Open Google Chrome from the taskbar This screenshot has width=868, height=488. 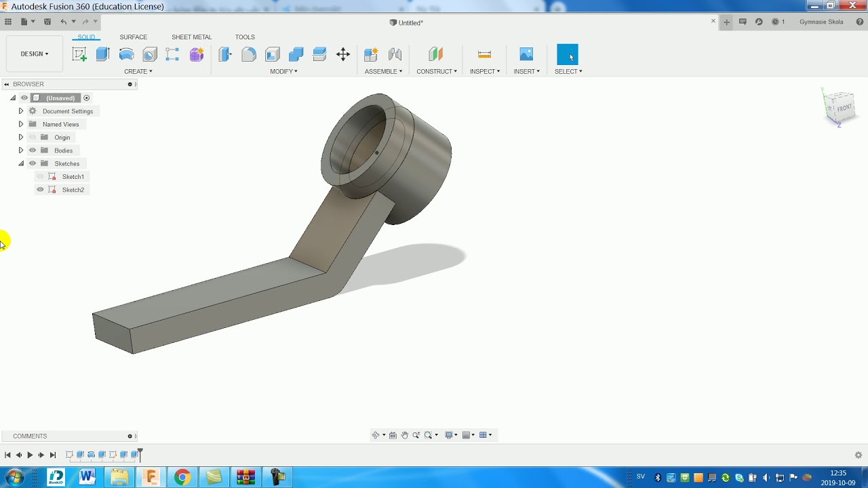[x=182, y=477]
